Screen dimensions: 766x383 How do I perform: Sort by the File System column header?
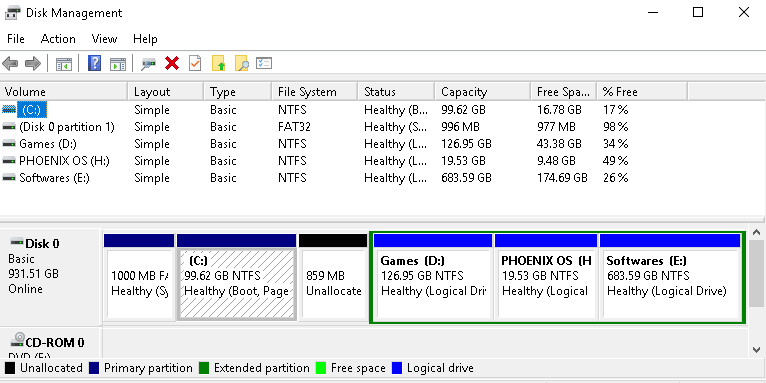(314, 91)
